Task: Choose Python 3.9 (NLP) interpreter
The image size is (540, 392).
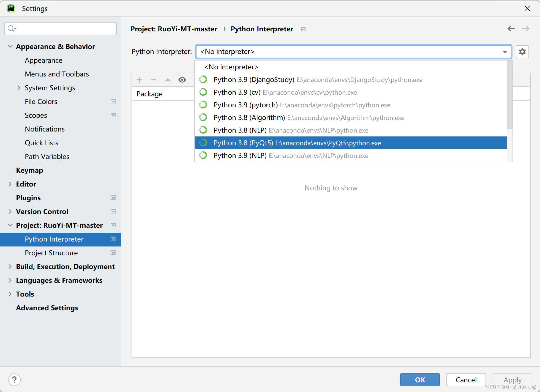Action: tap(351, 155)
